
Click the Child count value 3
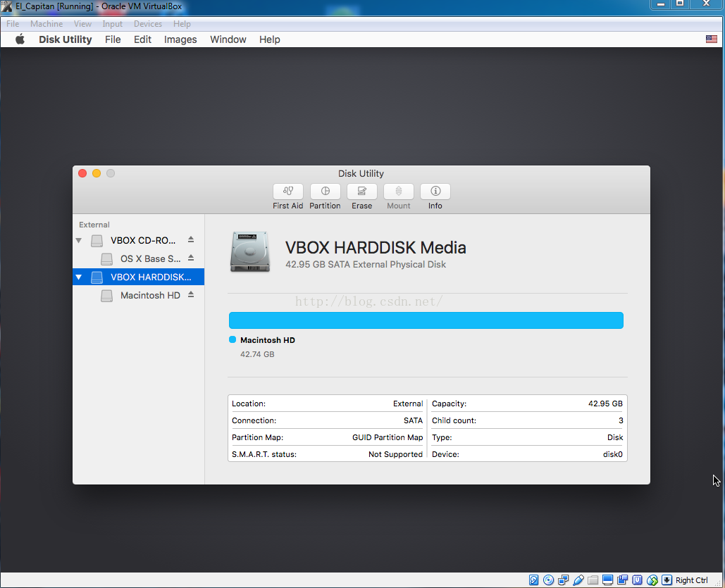point(621,420)
